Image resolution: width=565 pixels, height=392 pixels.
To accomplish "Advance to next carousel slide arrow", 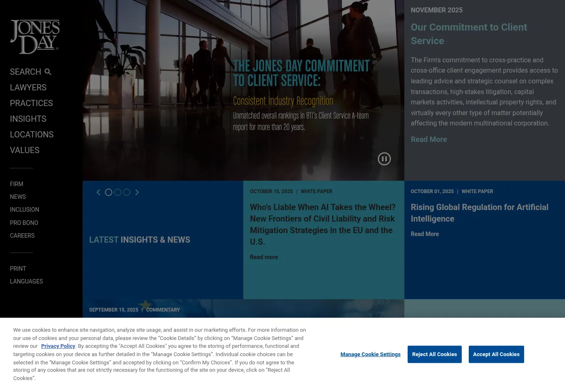I will [137, 192].
